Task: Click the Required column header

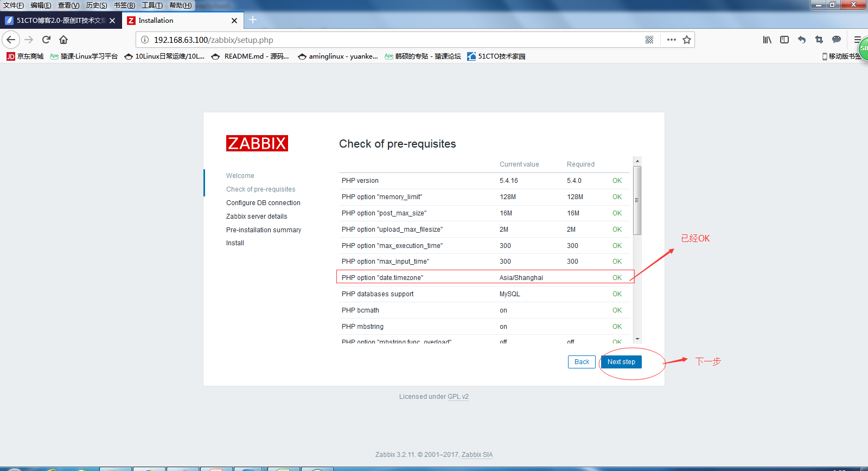Action: 580,164
